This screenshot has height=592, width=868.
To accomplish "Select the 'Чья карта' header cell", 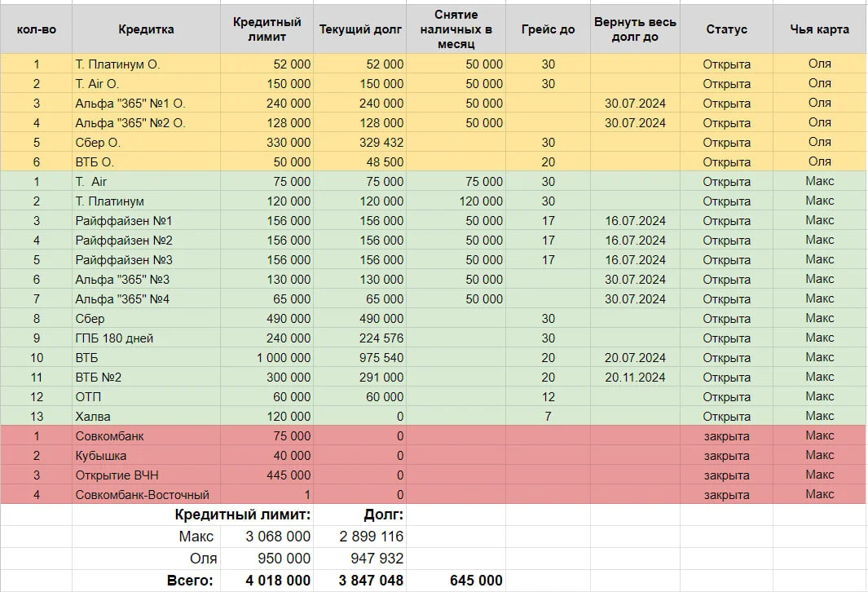I will coord(819,29).
